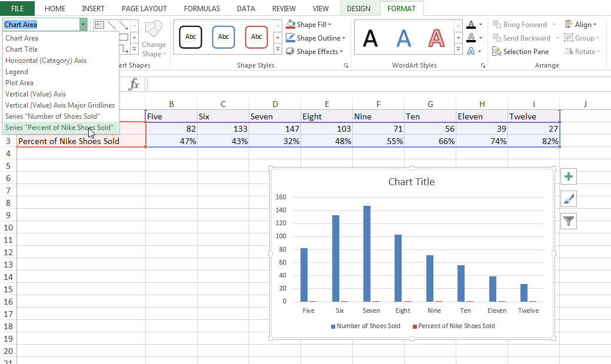Open the Text Fill color dropdown
This screenshot has height=364, width=611.
(x=480, y=25)
